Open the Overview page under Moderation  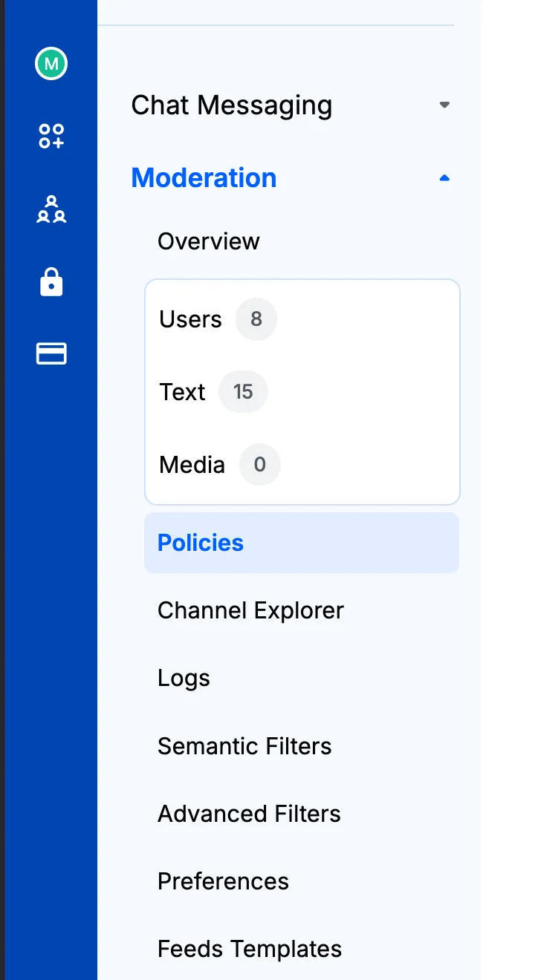point(208,241)
